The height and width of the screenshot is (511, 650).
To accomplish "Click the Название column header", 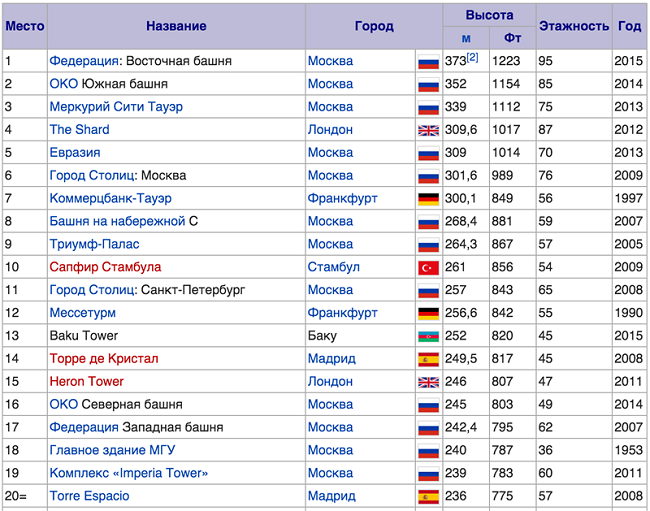I will point(176,26).
